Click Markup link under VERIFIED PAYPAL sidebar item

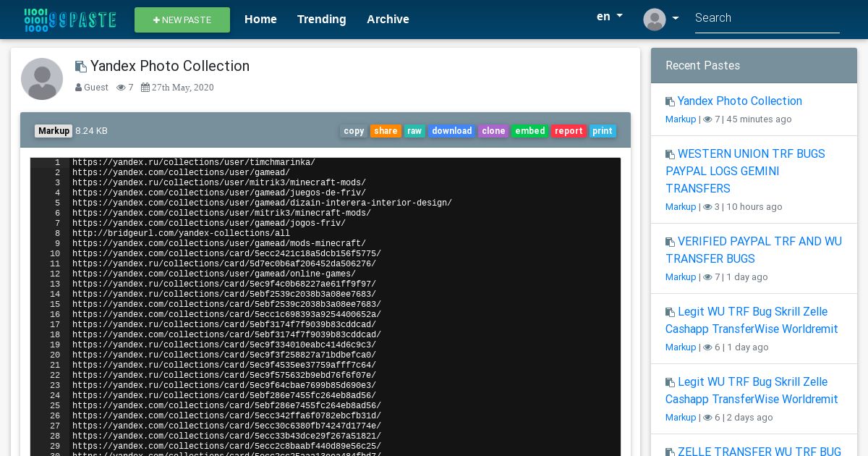(681, 277)
